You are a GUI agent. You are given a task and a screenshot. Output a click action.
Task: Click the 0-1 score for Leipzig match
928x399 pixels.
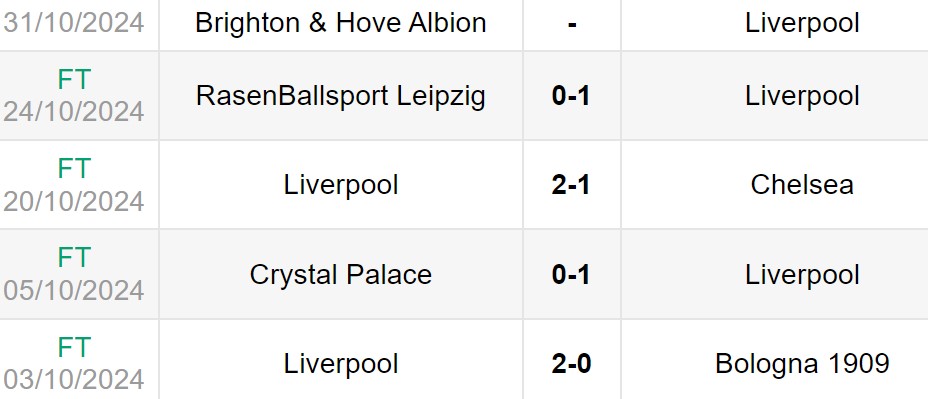(571, 96)
